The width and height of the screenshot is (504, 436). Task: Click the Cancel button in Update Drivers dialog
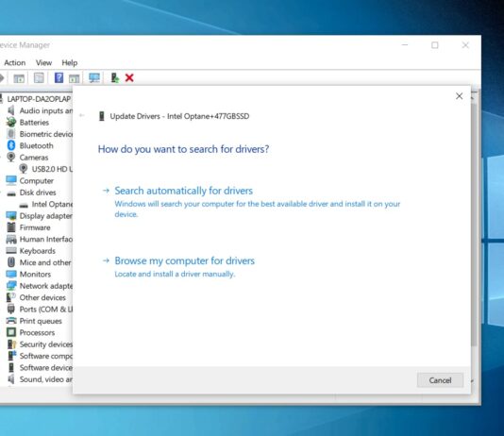coord(440,380)
